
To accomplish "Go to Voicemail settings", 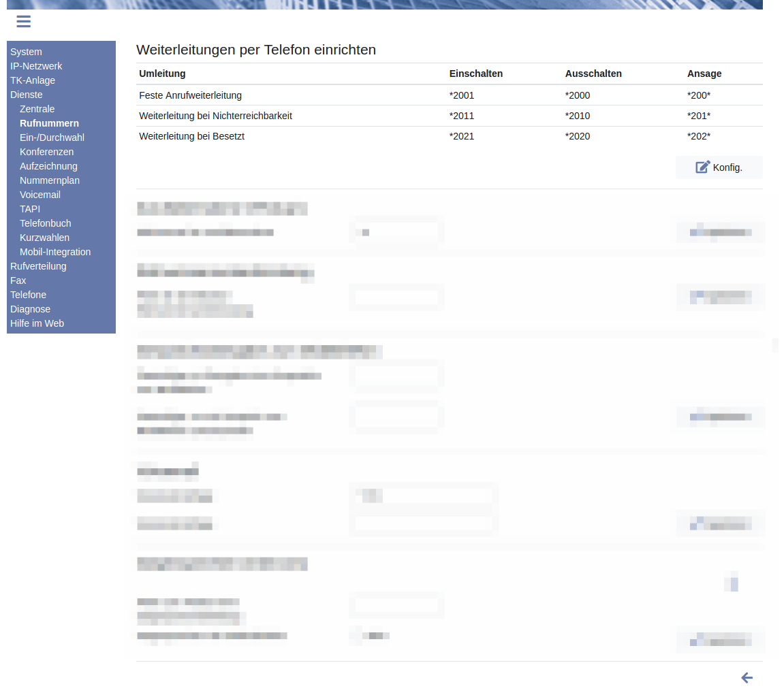I will point(40,195).
